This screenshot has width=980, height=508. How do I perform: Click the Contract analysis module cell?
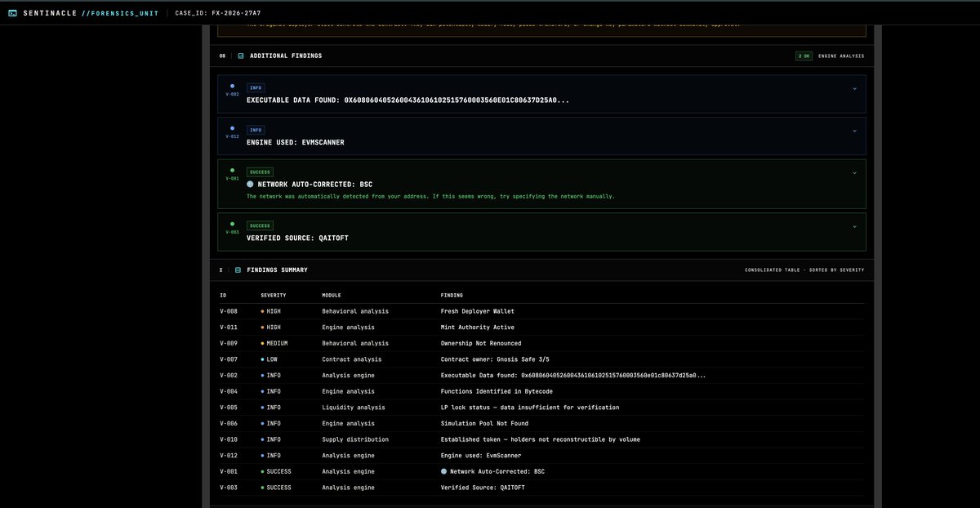(x=352, y=359)
